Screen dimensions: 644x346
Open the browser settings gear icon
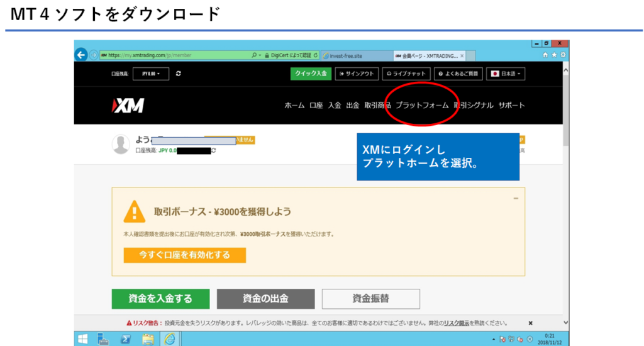563,55
